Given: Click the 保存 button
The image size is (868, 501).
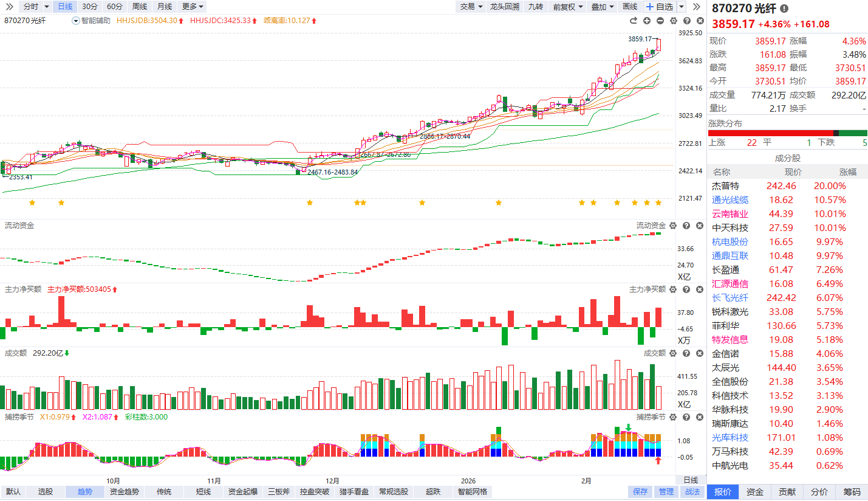Looking at the screenshot, I should (x=640, y=492).
